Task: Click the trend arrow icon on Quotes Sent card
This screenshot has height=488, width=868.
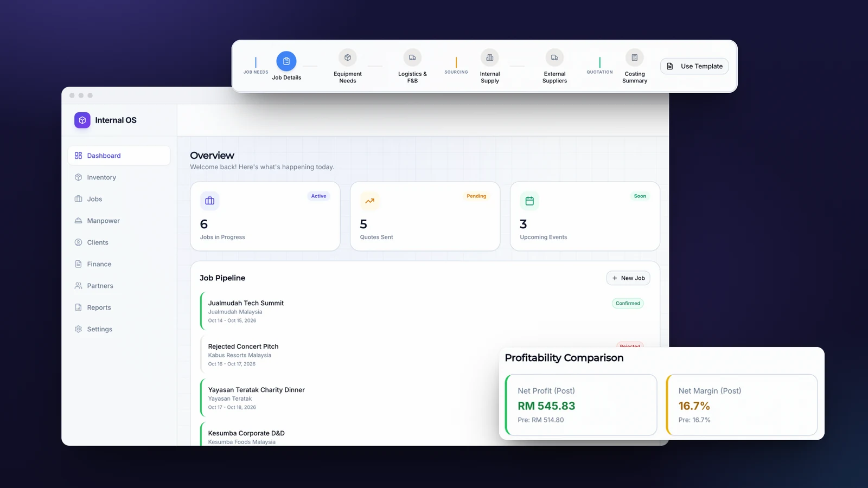Action: pyautogui.click(x=369, y=201)
